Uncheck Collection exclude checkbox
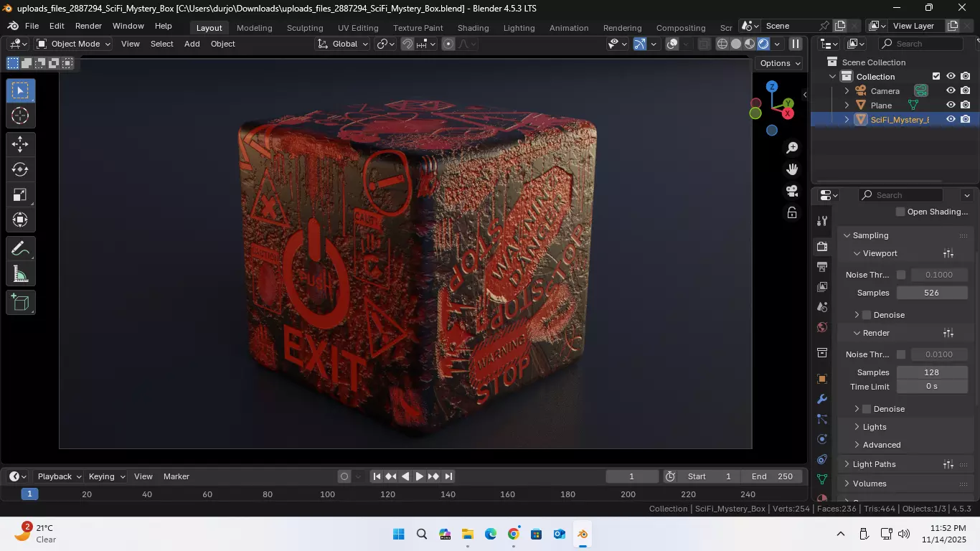The width and height of the screenshot is (980, 551). click(x=936, y=77)
